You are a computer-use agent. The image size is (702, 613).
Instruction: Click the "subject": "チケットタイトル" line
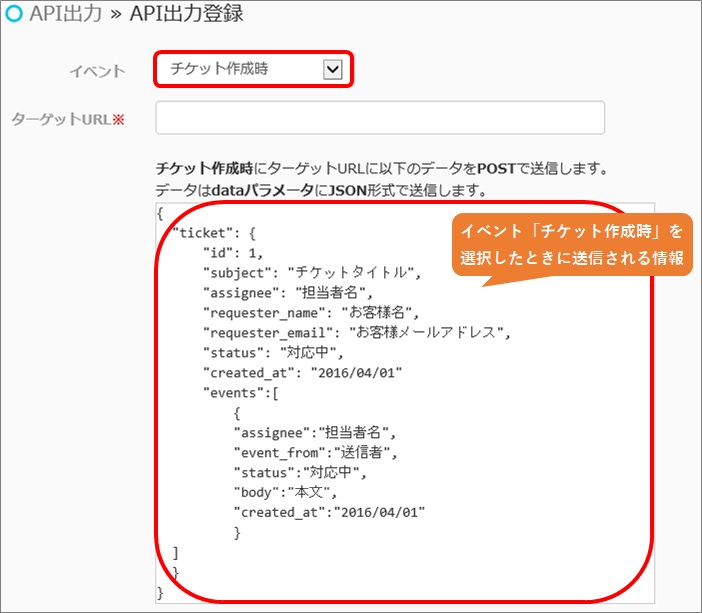312,273
